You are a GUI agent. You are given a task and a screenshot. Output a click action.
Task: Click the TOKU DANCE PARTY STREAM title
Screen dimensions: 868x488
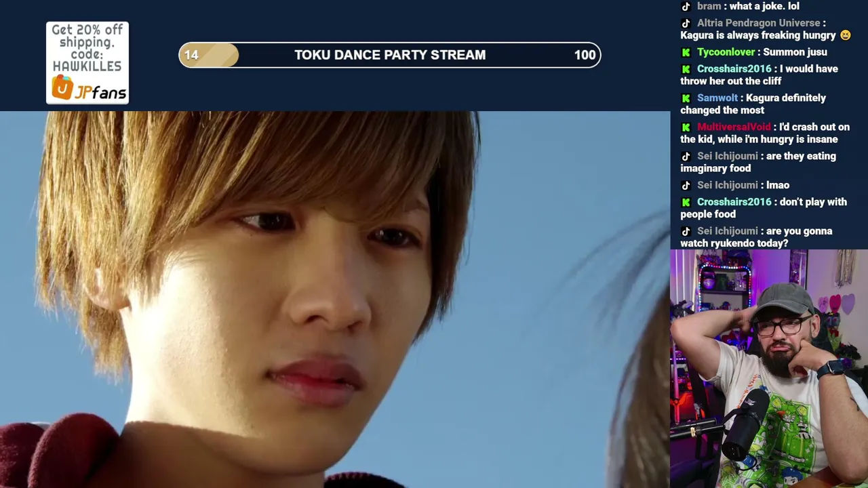390,55
